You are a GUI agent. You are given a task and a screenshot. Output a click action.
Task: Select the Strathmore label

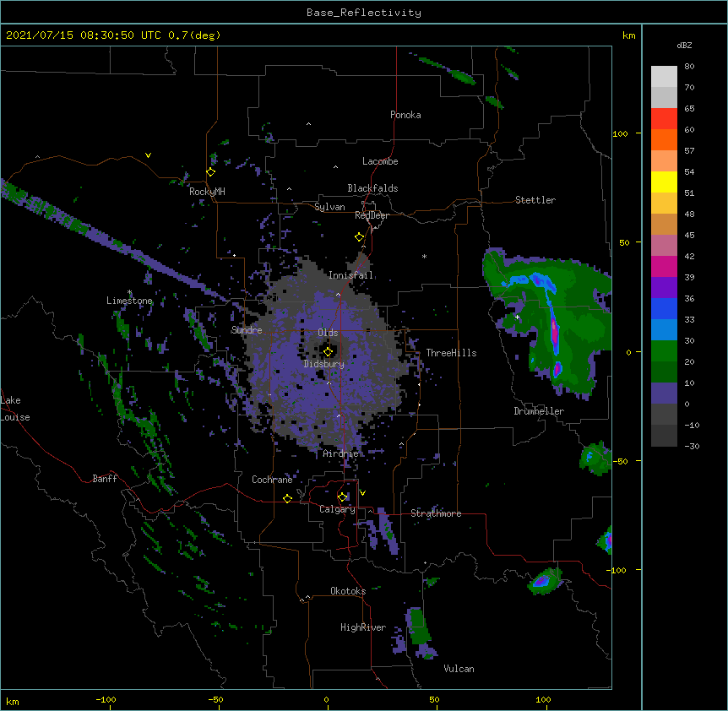coord(436,513)
